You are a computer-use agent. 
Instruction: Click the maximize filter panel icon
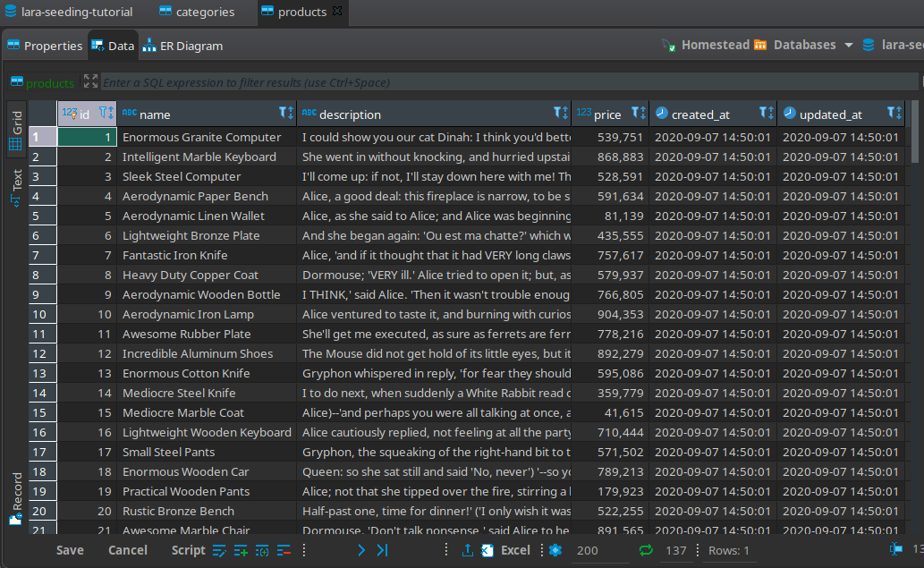click(90, 81)
